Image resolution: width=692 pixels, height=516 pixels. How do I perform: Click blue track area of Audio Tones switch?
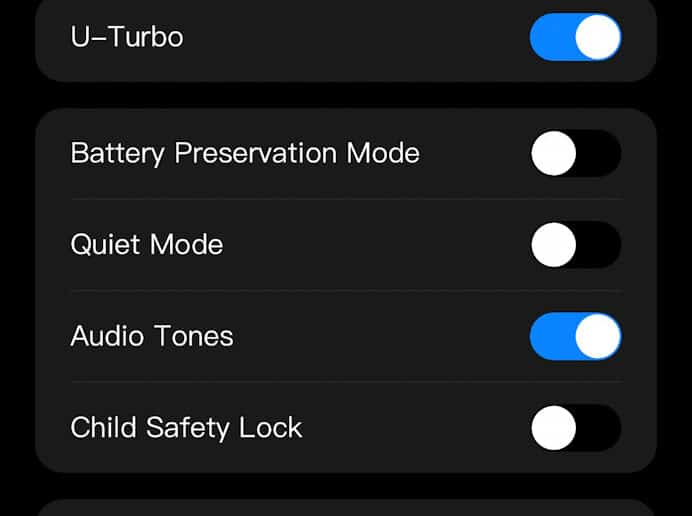pyautogui.click(x=552, y=336)
